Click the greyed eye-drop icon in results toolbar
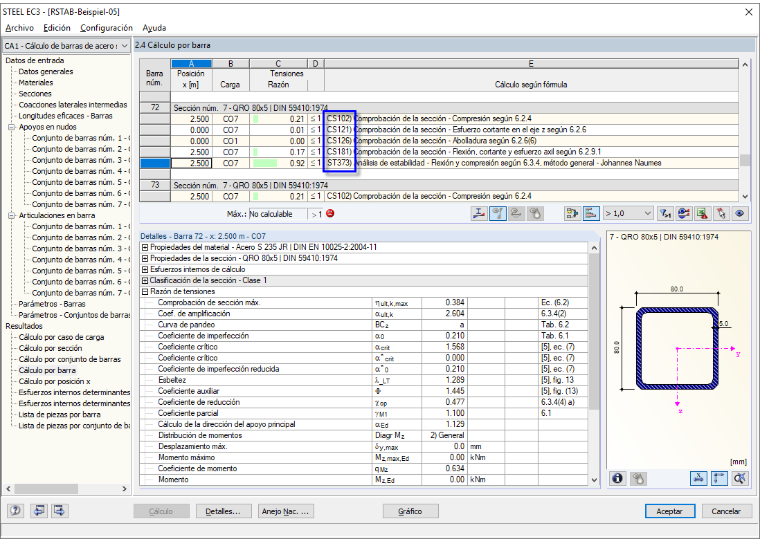 [x=535, y=213]
